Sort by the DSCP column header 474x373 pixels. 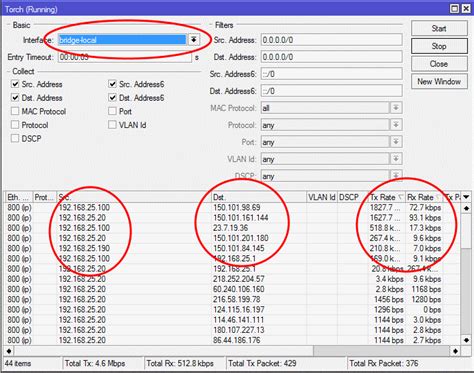pyautogui.click(x=353, y=197)
